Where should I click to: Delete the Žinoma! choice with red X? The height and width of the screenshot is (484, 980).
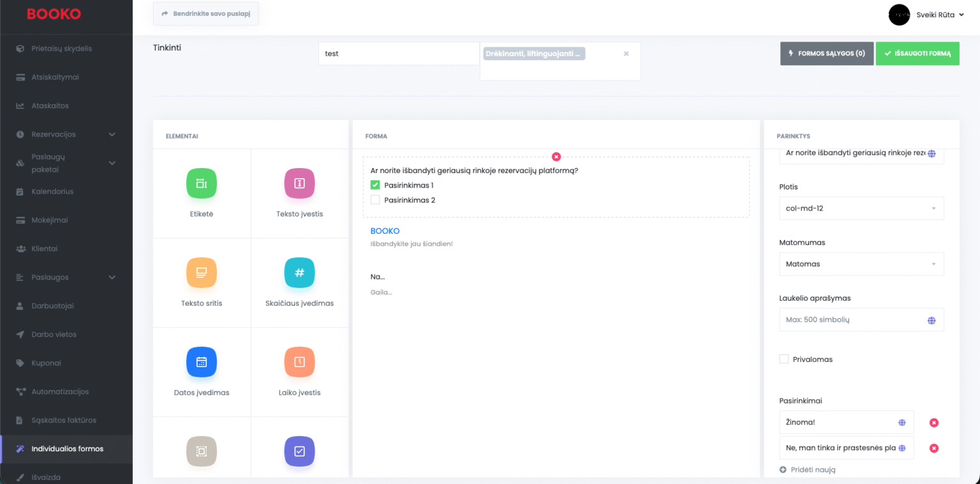tap(933, 423)
